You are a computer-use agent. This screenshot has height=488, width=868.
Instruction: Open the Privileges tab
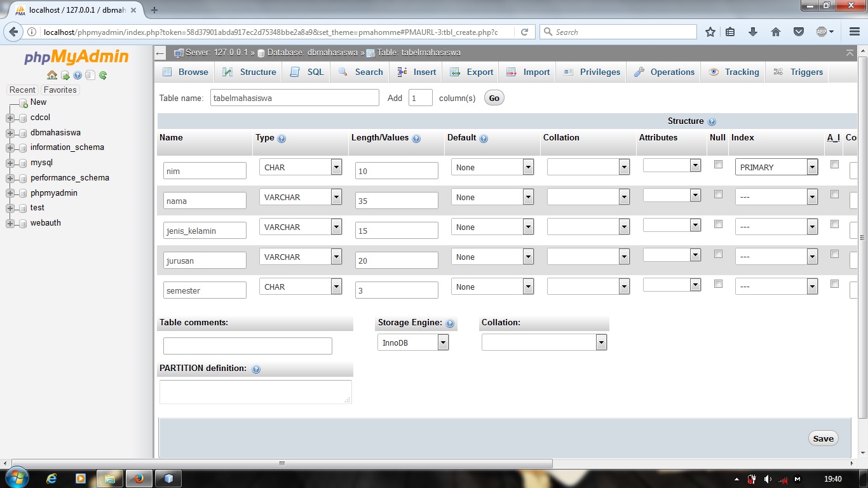[x=590, y=72]
